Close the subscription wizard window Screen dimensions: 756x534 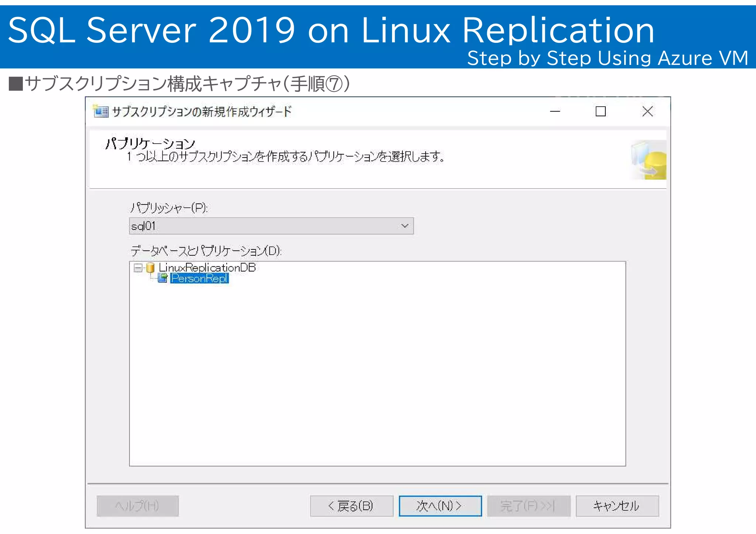pos(647,111)
